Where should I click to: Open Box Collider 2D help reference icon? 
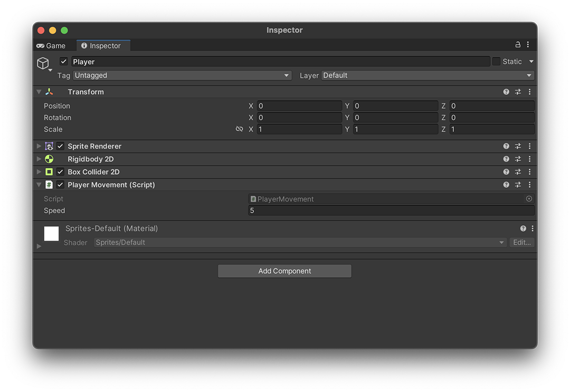(x=506, y=172)
